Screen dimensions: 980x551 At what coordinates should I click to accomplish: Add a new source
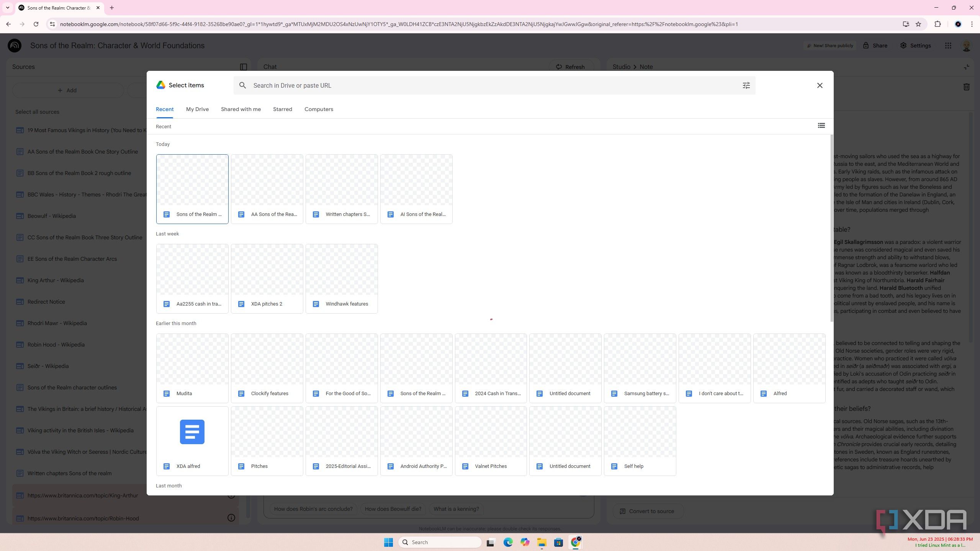[x=67, y=90]
